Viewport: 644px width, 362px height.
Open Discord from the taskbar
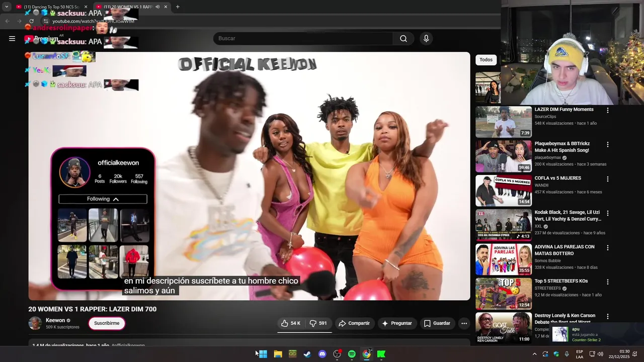[322, 354]
